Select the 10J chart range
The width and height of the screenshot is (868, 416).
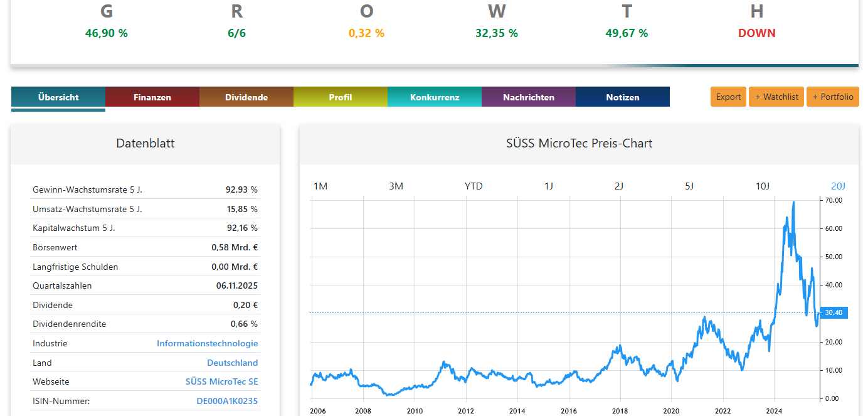tap(762, 186)
